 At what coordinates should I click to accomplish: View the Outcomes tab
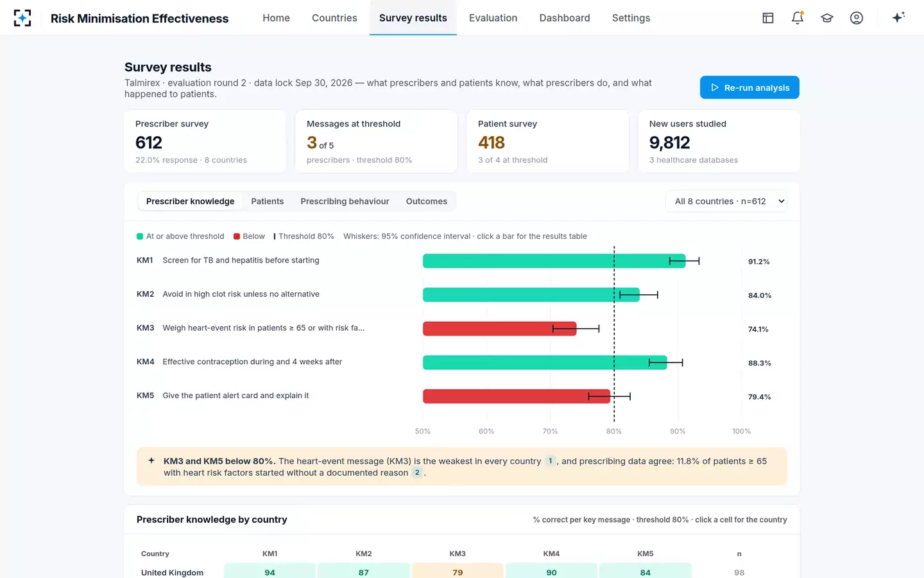[x=427, y=201]
